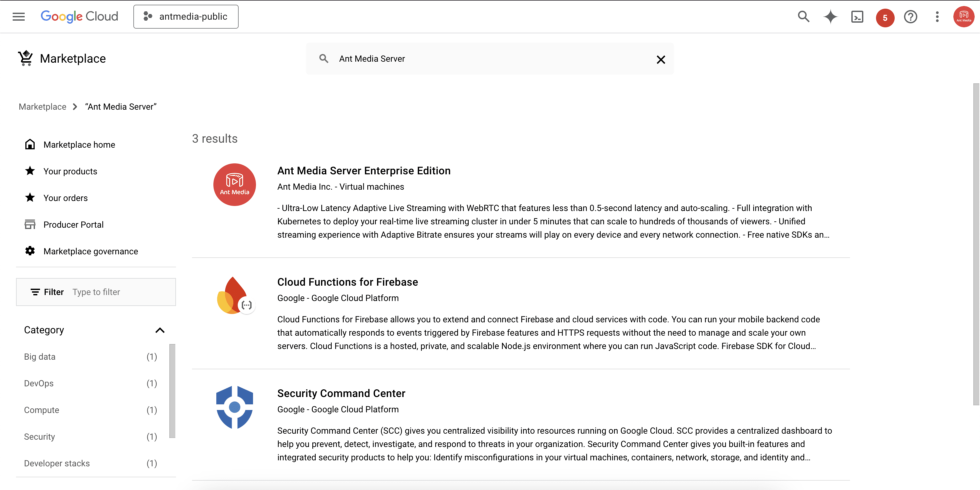Toggle the Category filter section collapsed
Image resolution: width=980 pixels, height=490 pixels.
159,330
